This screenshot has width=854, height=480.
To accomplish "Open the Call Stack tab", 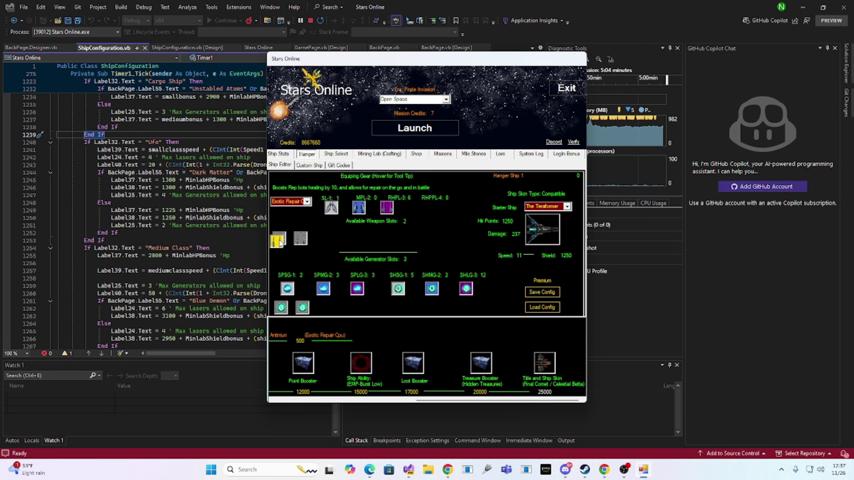I will pos(357,440).
